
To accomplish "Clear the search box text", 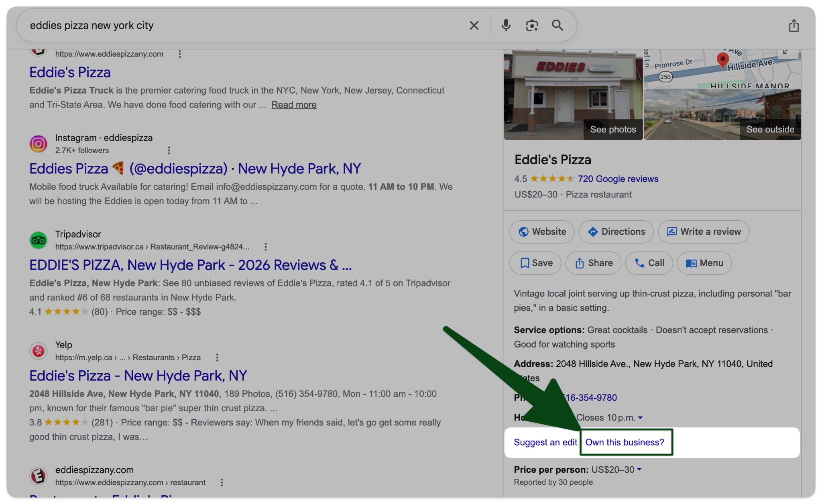I will pos(474,25).
